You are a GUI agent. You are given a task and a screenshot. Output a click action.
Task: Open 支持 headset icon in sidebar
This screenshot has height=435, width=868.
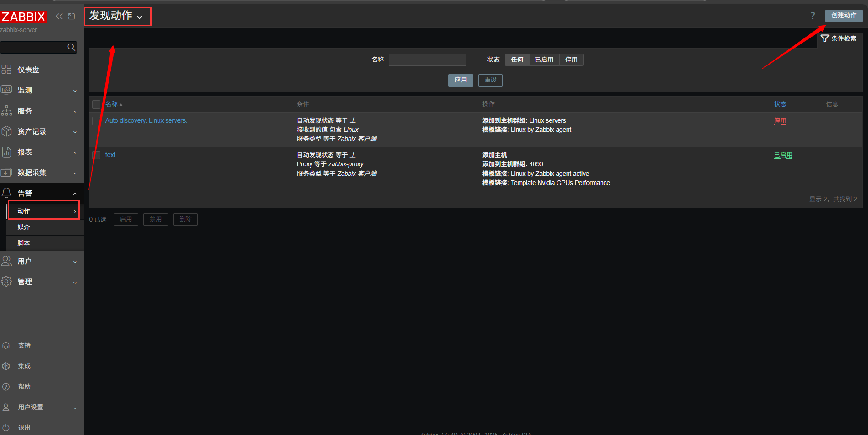pyautogui.click(x=6, y=345)
